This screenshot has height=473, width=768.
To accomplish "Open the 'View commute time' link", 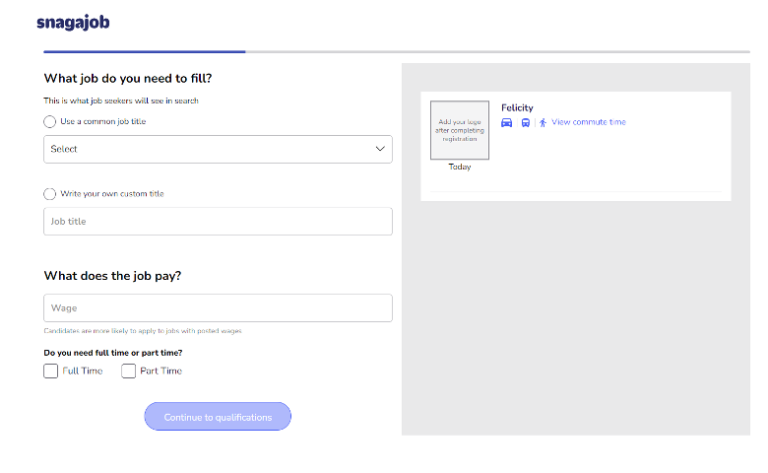I will 588,123.
